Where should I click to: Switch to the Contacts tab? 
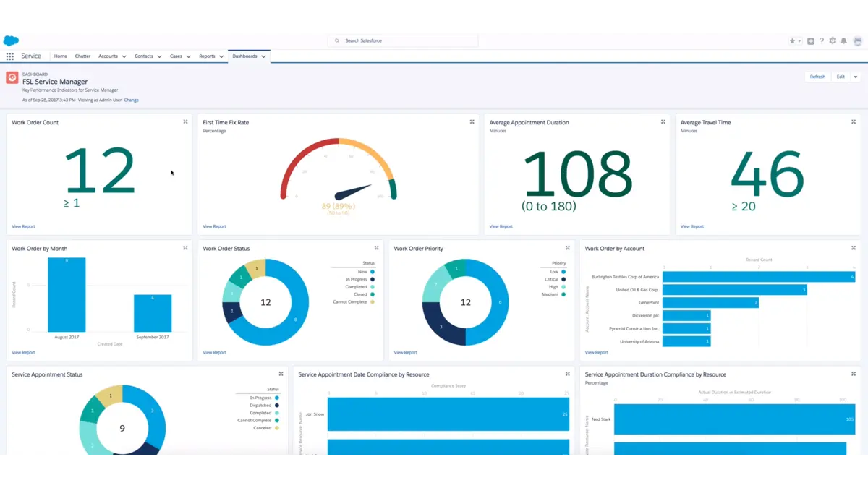click(x=143, y=56)
